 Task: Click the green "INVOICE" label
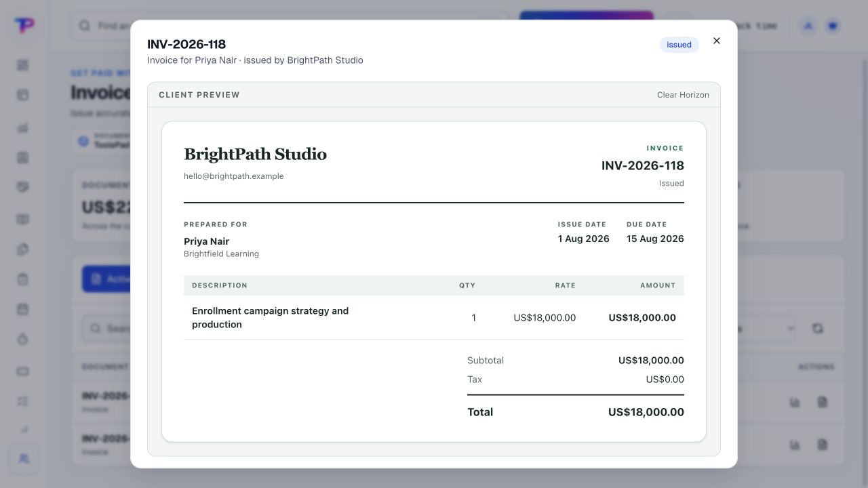point(665,148)
